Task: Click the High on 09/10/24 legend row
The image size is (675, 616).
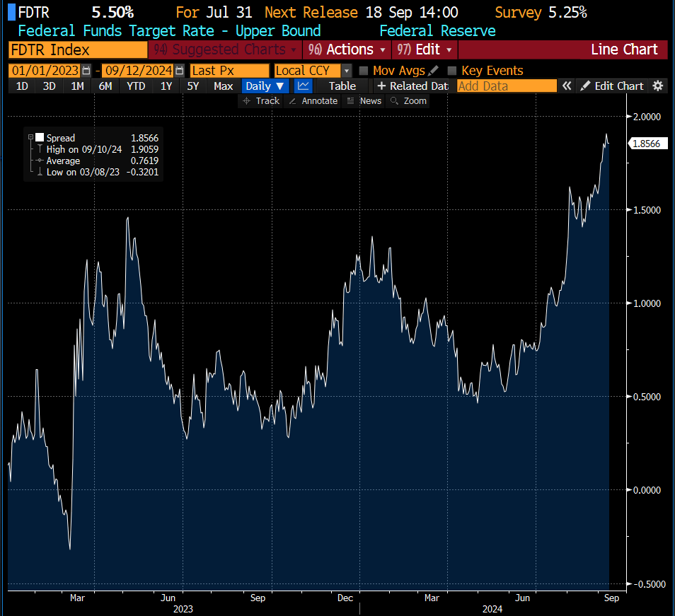Action: (x=98, y=149)
